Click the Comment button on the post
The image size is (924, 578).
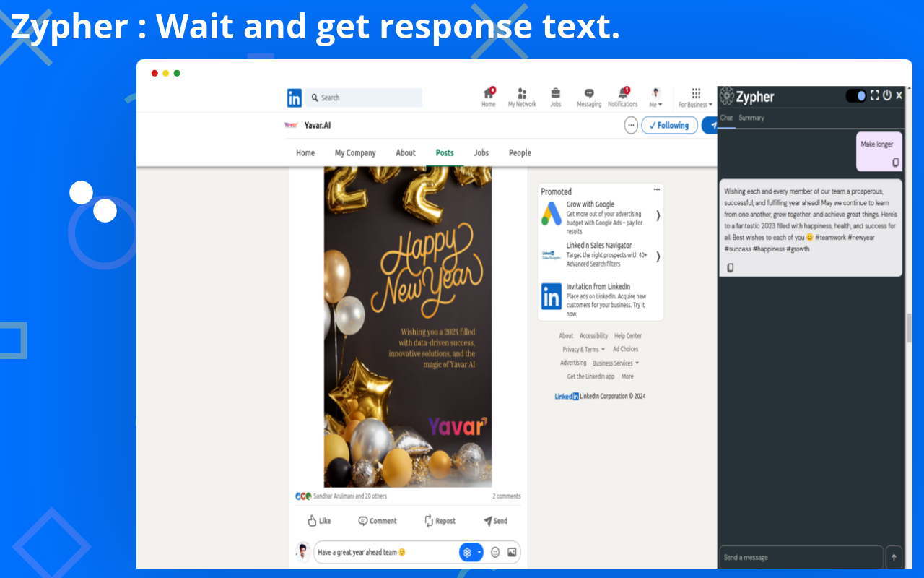[x=378, y=521]
